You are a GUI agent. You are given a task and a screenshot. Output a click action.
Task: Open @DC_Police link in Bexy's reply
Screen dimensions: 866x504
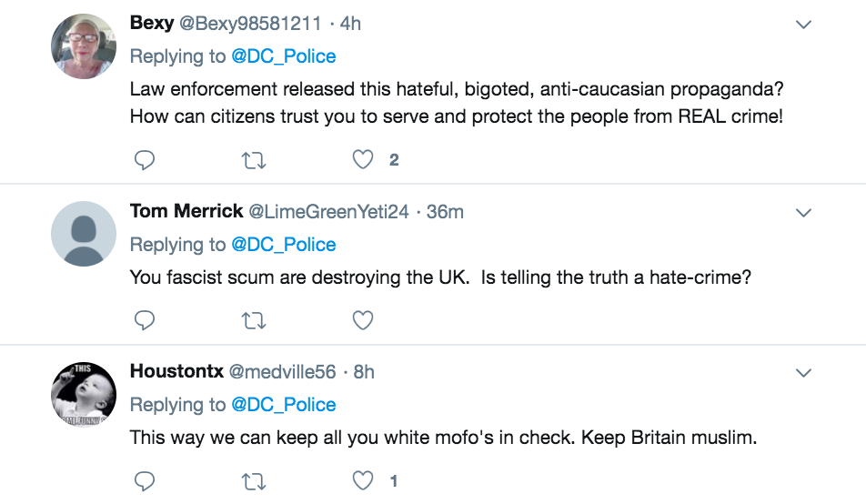tap(283, 56)
